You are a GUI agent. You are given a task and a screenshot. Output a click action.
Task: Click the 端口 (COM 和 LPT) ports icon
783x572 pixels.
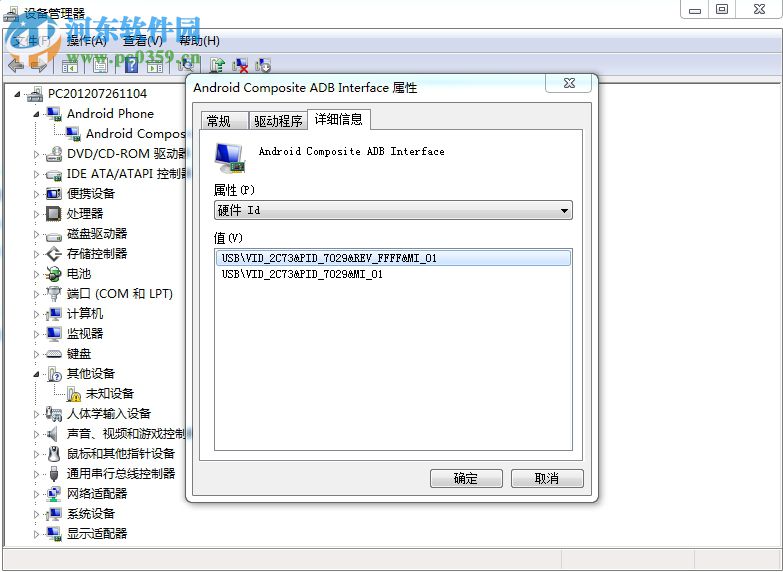coord(54,294)
